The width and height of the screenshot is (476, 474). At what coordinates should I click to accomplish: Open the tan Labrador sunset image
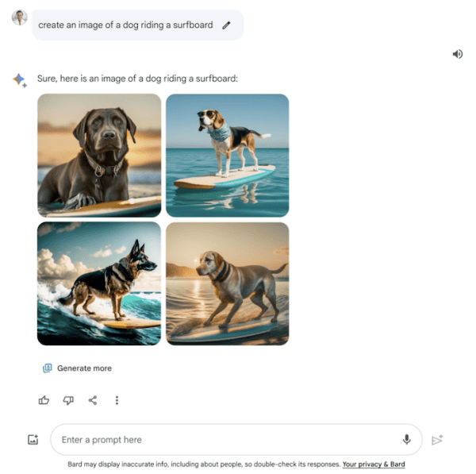point(228,283)
